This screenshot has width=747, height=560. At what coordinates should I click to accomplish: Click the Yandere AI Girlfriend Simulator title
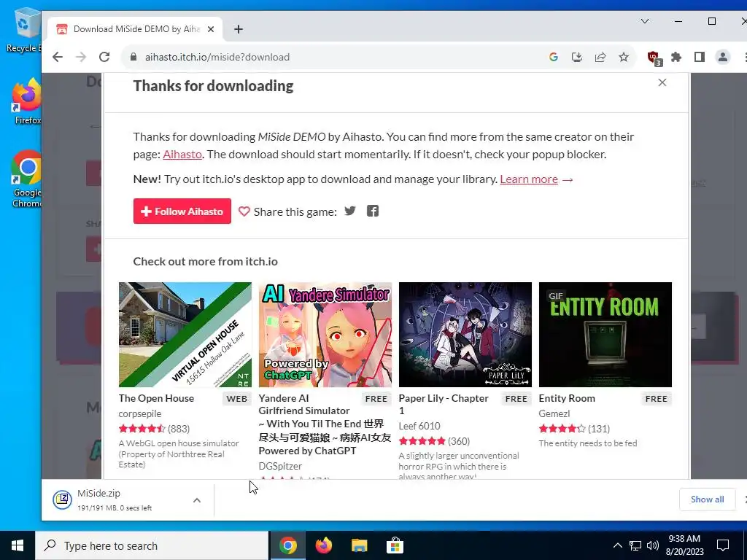[325, 424]
